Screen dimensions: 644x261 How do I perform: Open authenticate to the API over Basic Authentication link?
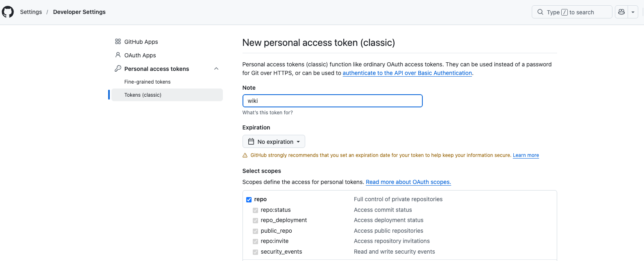coord(407,73)
